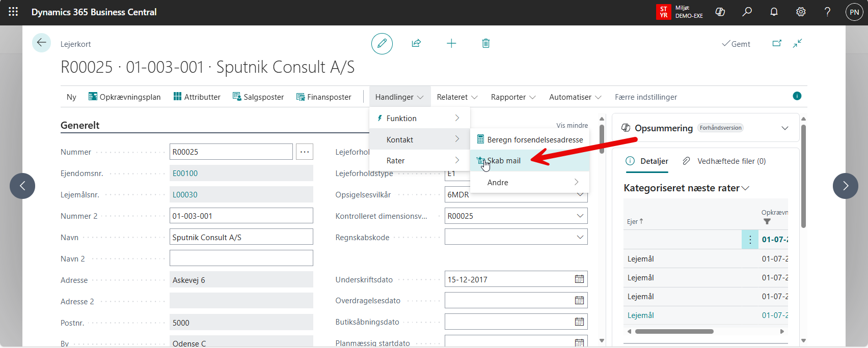This screenshot has width=868, height=348.
Task: Click the Nummer 2 field
Action: [x=241, y=216]
